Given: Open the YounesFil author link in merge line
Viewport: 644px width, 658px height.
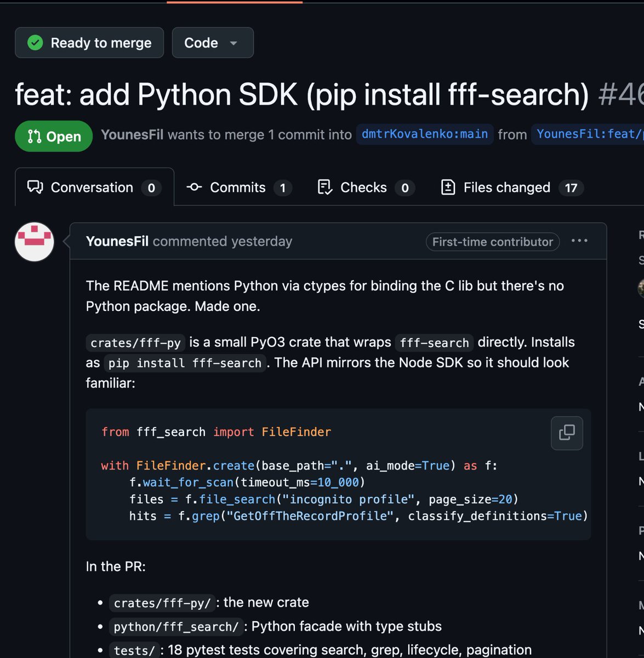Looking at the screenshot, I should click(x=132, y=135).
